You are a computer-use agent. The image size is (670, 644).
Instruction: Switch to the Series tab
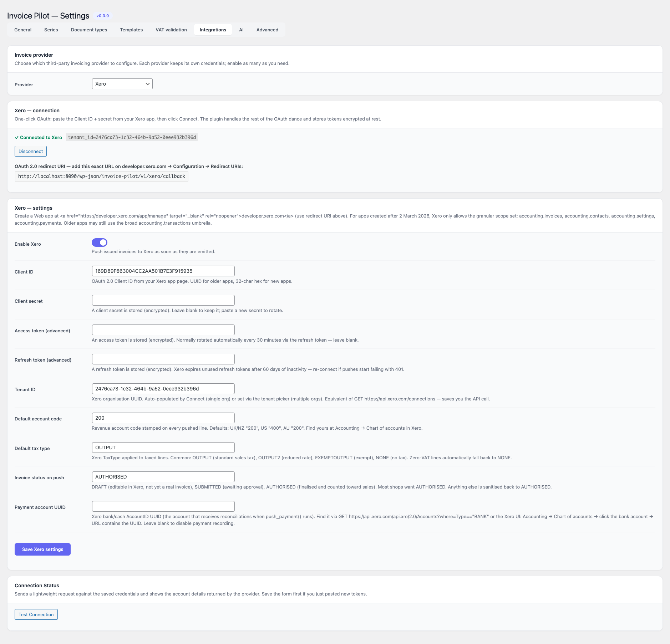coord(51,30)
